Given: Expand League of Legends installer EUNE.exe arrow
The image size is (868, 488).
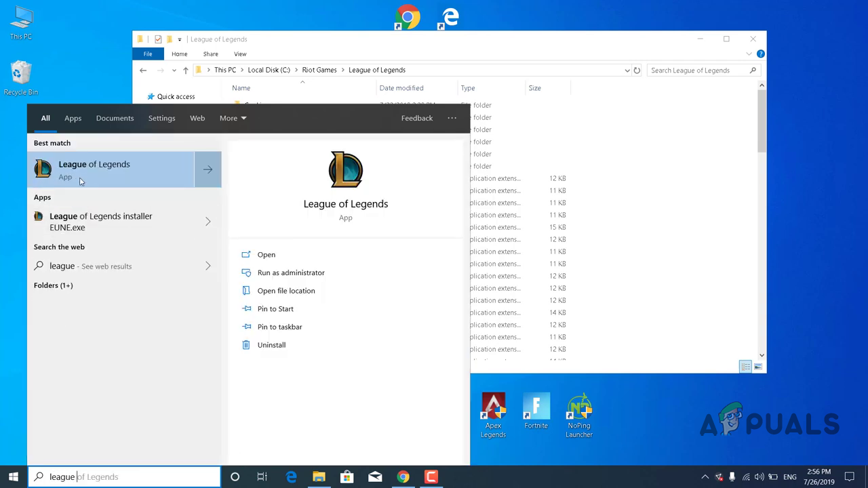Looking at the screenshot, I should pos(208,222).
